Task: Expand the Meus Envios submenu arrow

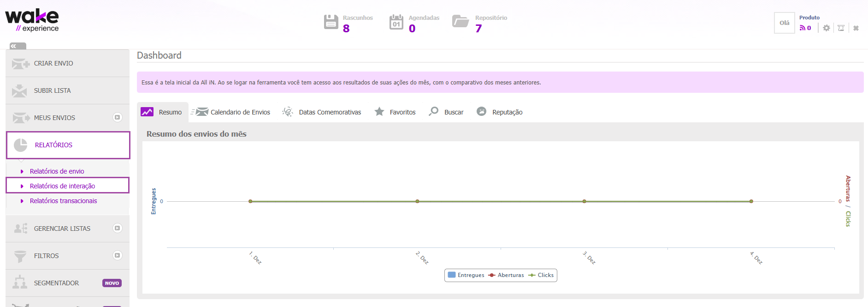Action: coord(118,117)
